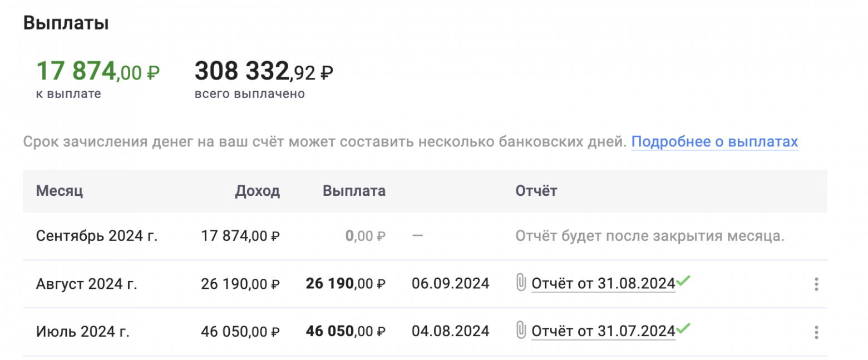Click the "Отчёт" column header
Image resolution: width=868 pixels, height=360 pixels.
point(536,191)
